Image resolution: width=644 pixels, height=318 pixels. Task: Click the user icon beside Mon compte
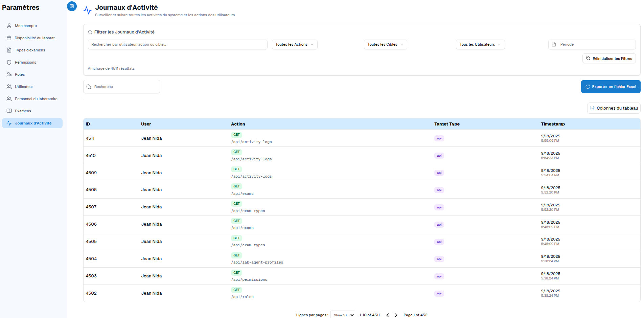pyautogui.click(x=9, y=26)
